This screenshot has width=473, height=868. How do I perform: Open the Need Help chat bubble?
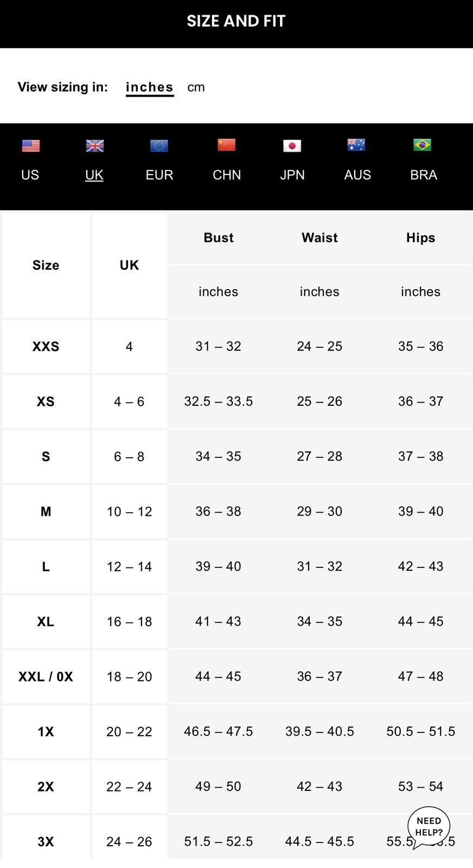click(x=429, y=827)
